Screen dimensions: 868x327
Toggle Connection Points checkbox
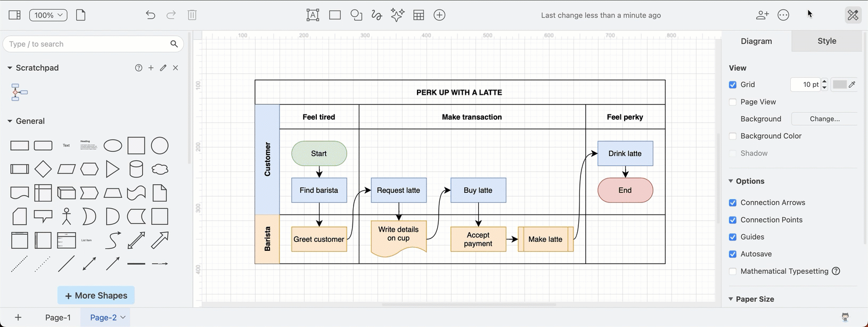[733, 219]
